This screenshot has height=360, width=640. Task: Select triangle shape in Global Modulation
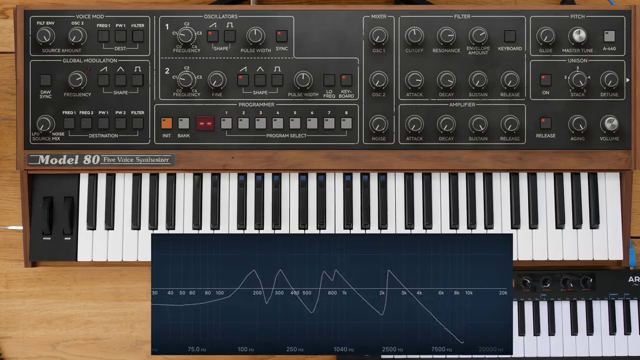pos(120,80)
